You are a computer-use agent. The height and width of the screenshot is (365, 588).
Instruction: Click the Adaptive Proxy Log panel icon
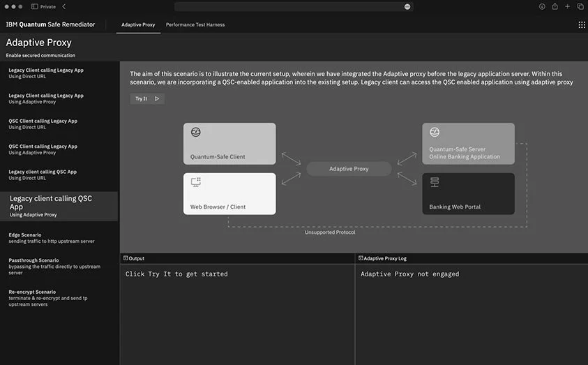361,258
